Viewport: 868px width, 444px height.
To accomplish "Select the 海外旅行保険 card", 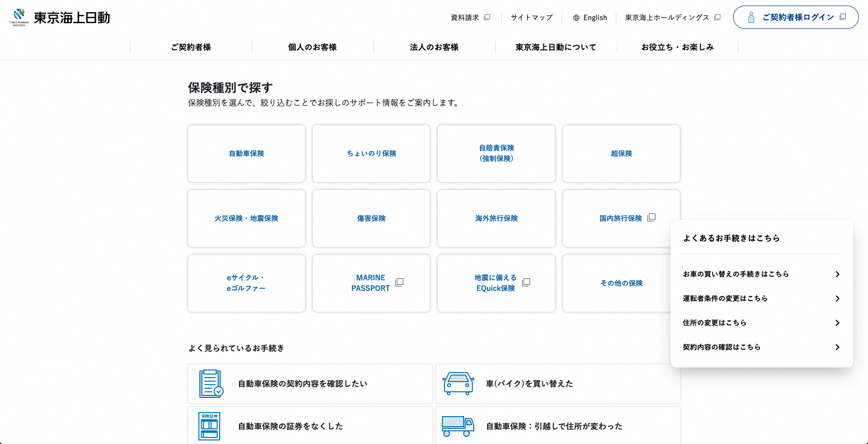I will pyautogui.click(x=497, y=218).
